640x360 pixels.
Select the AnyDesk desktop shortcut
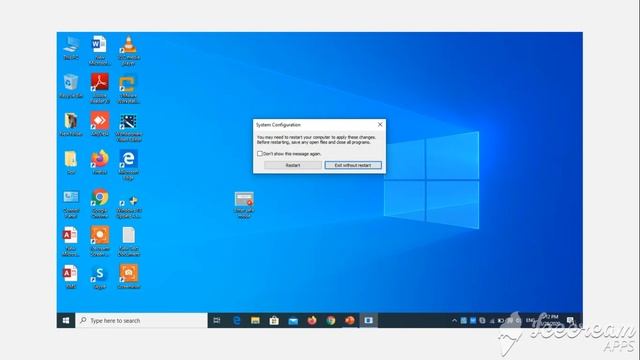[x=100, y=124]
